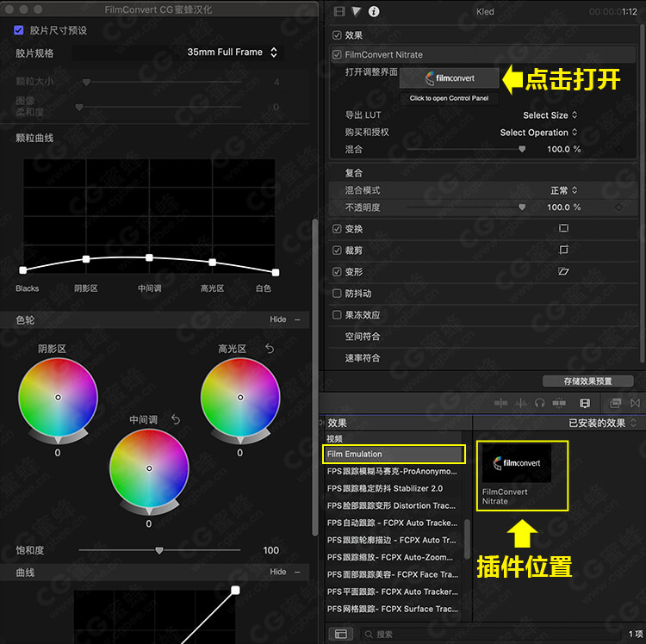Click the saturation slider handle
The height and width of the screenshot is (644, 646).
159,550
